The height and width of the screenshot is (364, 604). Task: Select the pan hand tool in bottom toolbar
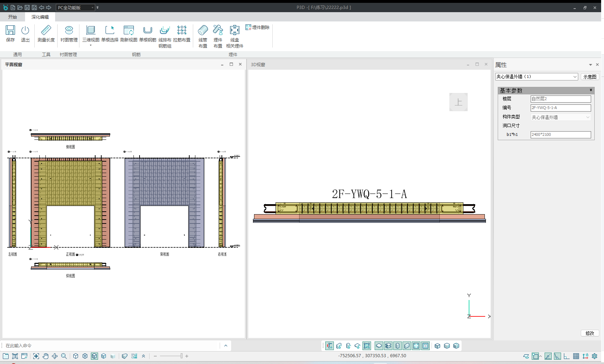tap(45, 356)
